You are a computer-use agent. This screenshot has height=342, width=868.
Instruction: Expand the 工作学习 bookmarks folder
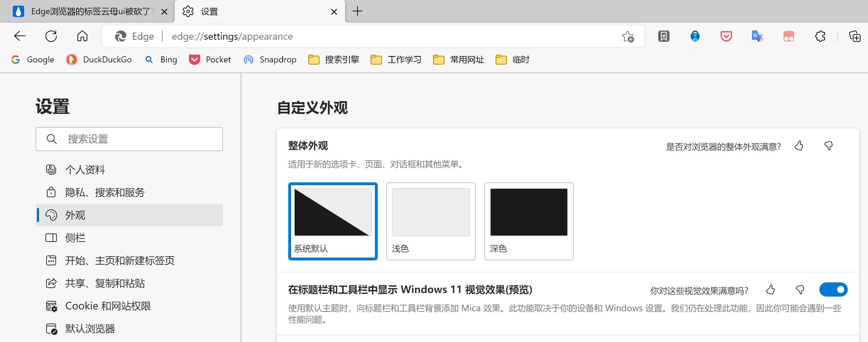point(396,60)
